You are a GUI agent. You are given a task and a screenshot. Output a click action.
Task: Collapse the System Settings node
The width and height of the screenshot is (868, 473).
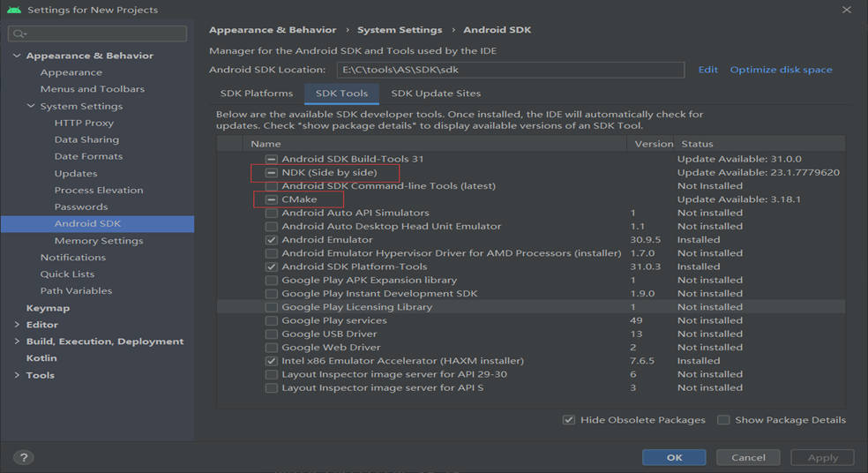[x=31, y=106]
